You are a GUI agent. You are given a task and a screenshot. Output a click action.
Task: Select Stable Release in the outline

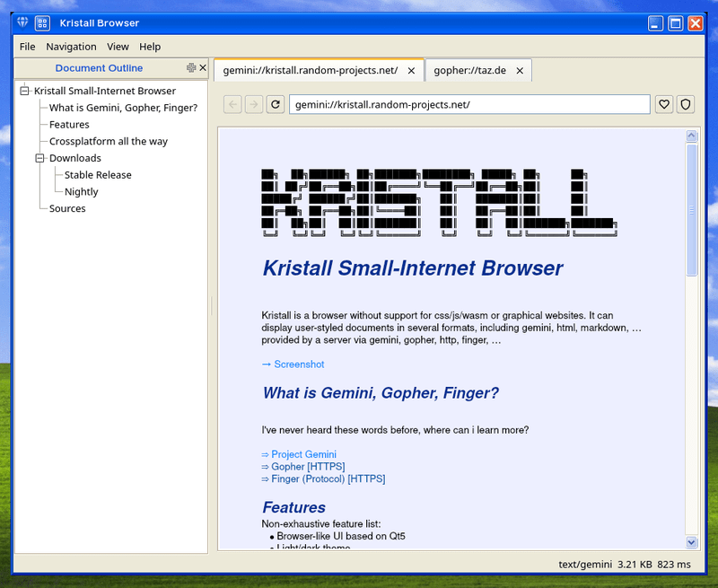pyautogui.click(x=98, y=175)
